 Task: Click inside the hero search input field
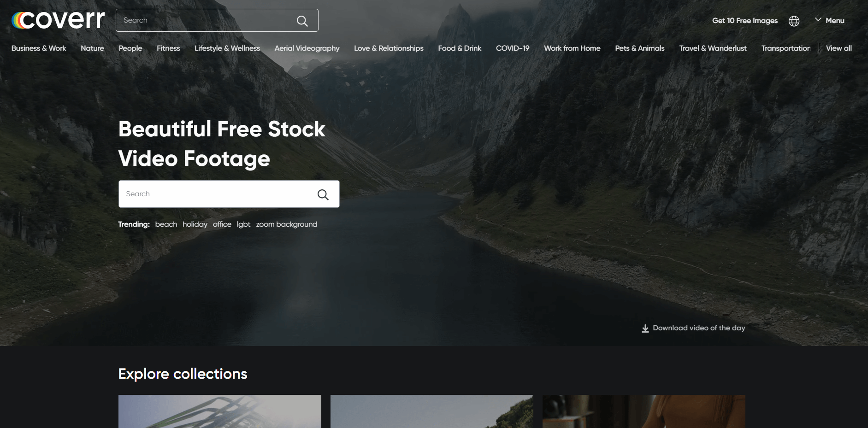coord(207,194)
